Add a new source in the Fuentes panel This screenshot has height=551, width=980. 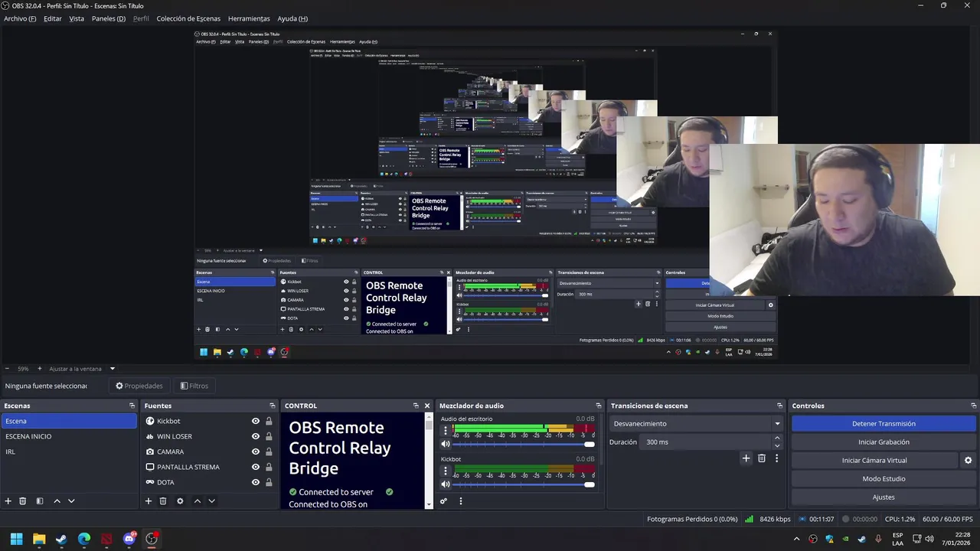pos(149,501)
